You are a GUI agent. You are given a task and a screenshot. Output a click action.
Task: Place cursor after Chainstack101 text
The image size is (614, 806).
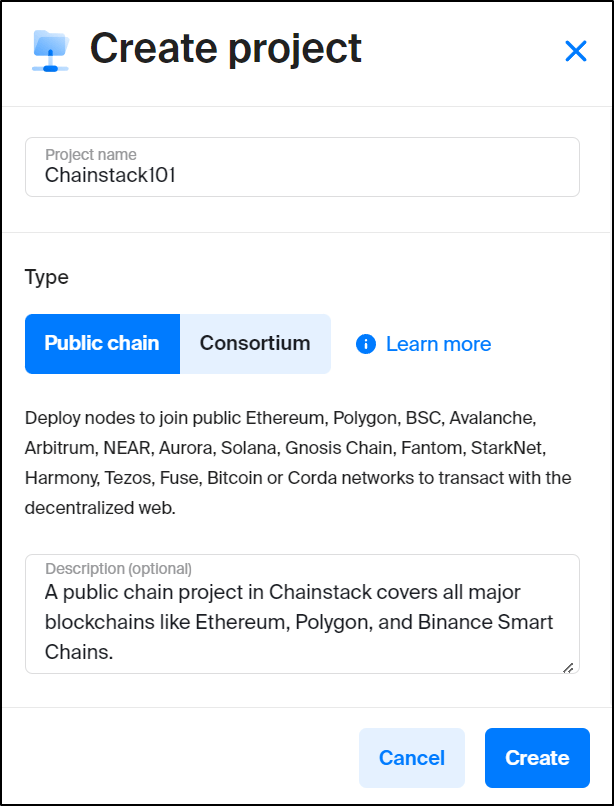(177, 175)
